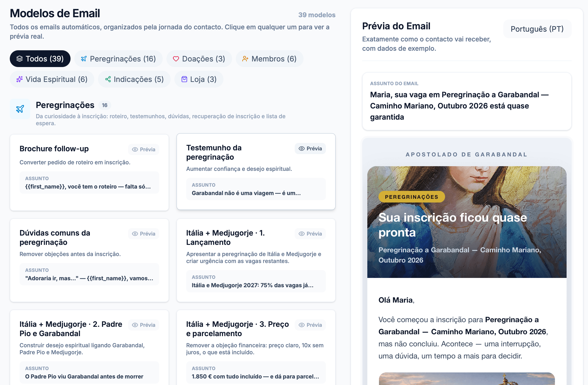This screenshot has width=588, height=385.
Task: Click the sparkles icon in Vida Espiritual tab
Action: (x=20, y=79)
